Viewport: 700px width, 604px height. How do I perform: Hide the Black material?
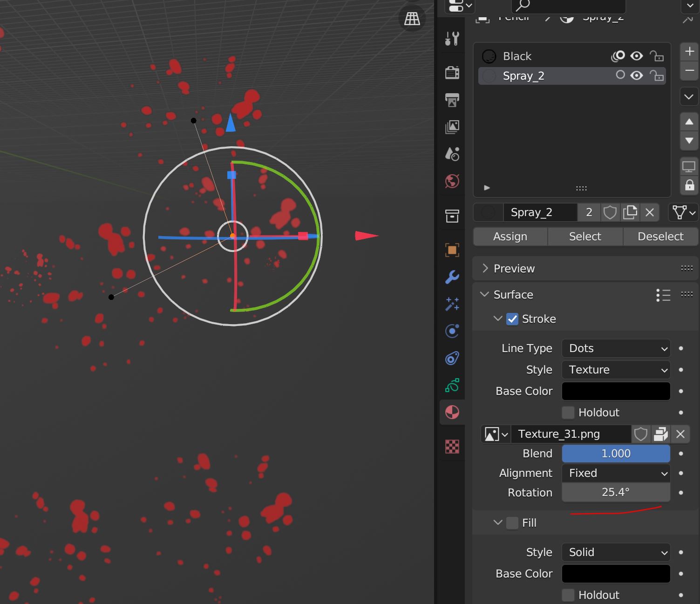tap(637, 56)
